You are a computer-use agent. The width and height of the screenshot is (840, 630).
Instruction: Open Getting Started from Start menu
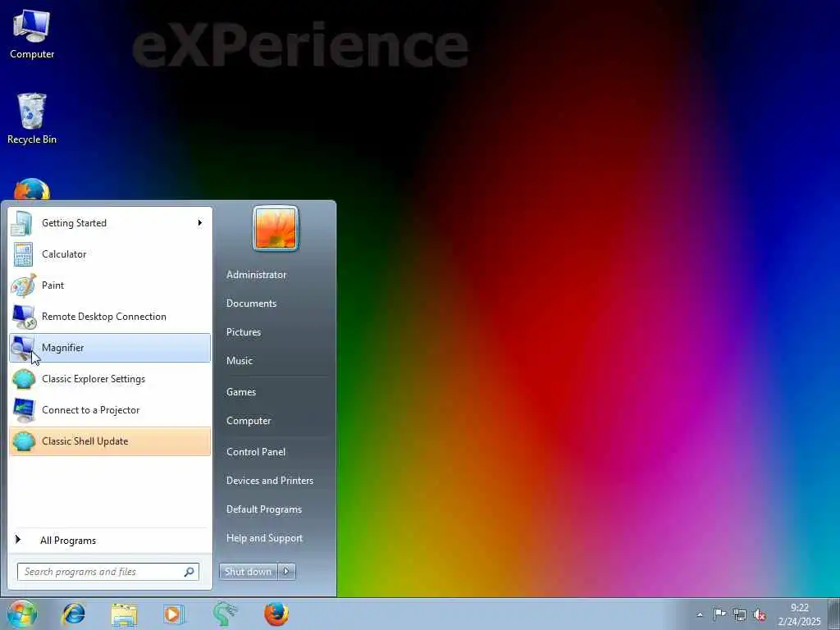click(110, 223)
